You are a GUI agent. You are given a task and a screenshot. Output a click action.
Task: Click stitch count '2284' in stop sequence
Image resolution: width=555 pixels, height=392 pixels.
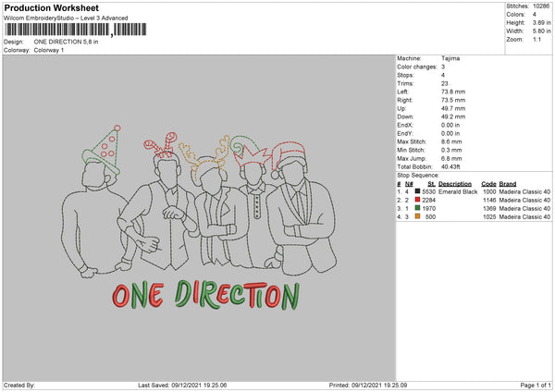(x=428, y=201)
